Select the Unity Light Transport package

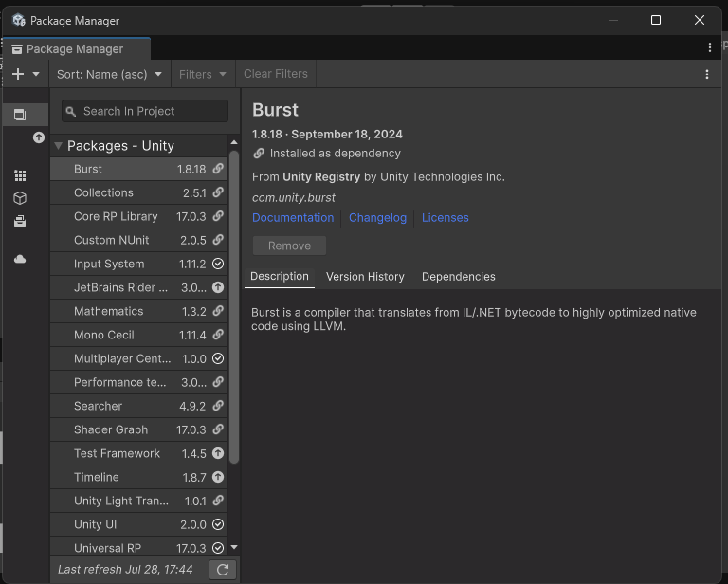[x=138, y=501]
